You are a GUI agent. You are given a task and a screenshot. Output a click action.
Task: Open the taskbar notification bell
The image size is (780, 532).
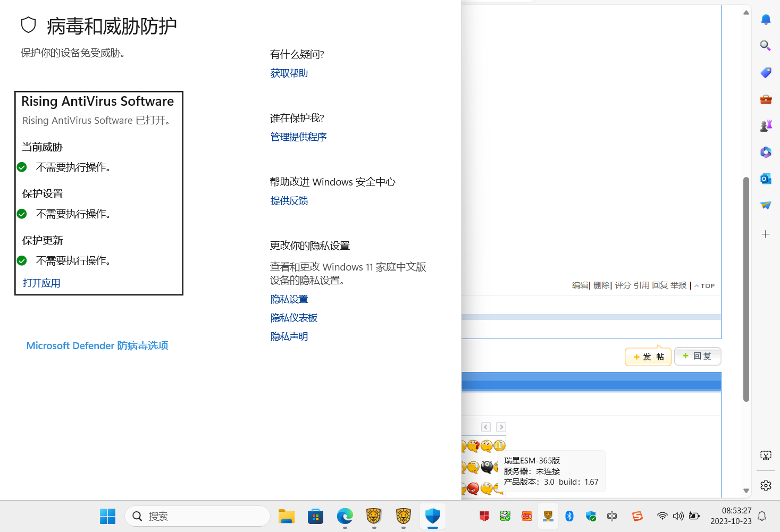(762, 516)
